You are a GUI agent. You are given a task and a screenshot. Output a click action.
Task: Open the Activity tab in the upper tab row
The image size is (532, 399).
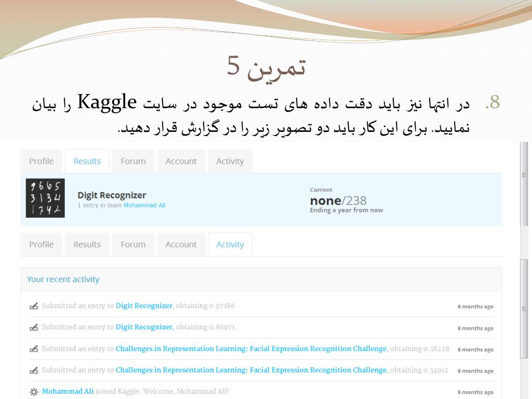(230, 161)
